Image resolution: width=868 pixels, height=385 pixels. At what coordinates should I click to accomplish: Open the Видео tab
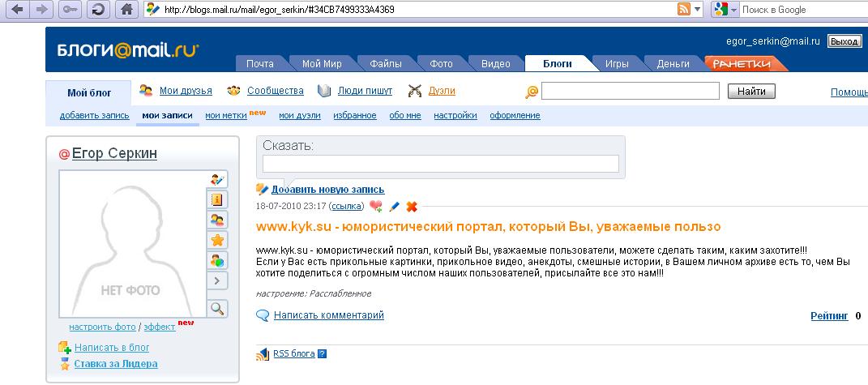coord(495,64)
